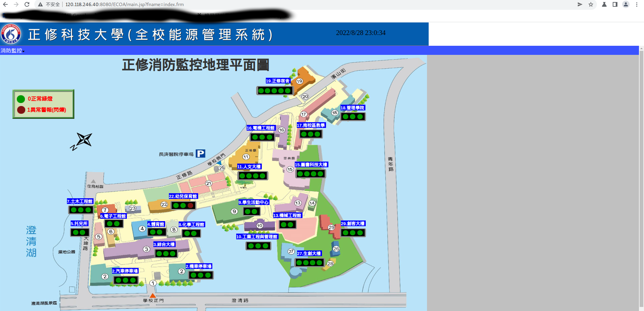Click the 18.管理學院 indicator light panel
644x311 pixels.
tap(353, 116)
